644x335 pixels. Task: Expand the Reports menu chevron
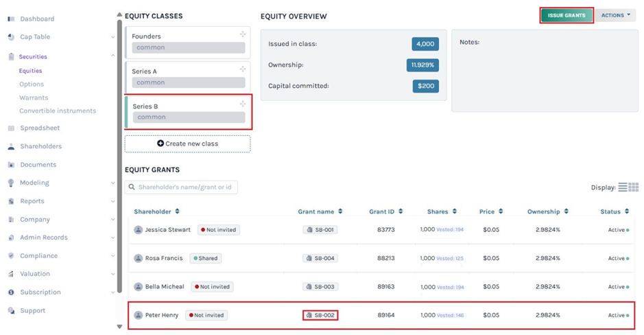coord(113,202)
